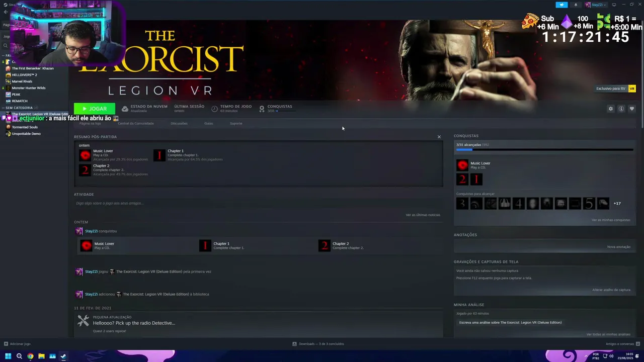The image size is (644, 362).
Task: Click Chapter 1 icon in activity feed
Action: coord(205,245)
